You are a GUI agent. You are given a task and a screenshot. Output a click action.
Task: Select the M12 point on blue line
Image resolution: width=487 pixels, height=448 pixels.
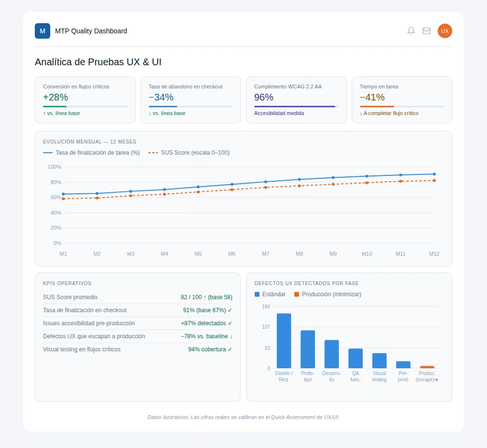click(x=434, y=174)
